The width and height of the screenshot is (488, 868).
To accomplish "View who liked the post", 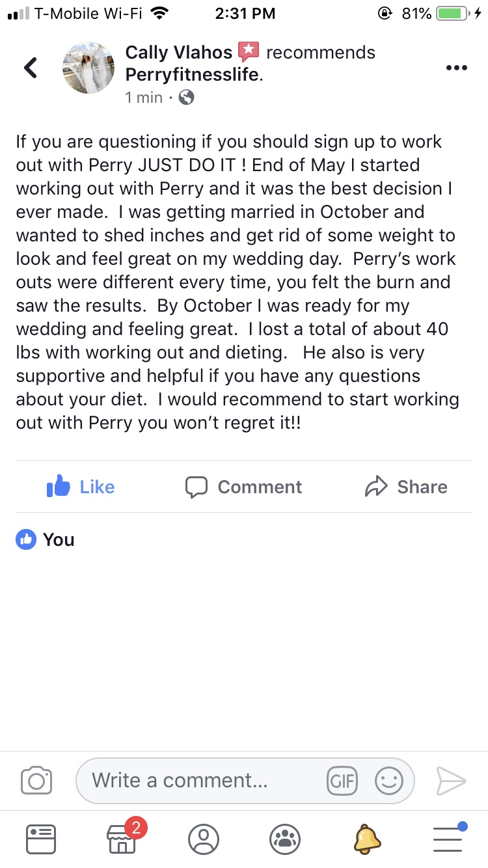I will pyautogui.click(x=46, y=539).
